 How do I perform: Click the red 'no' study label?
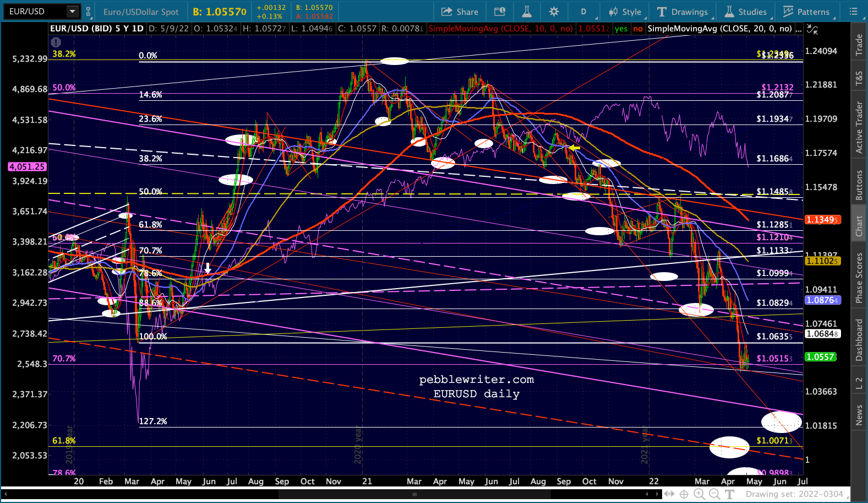(x=638, y=28)
